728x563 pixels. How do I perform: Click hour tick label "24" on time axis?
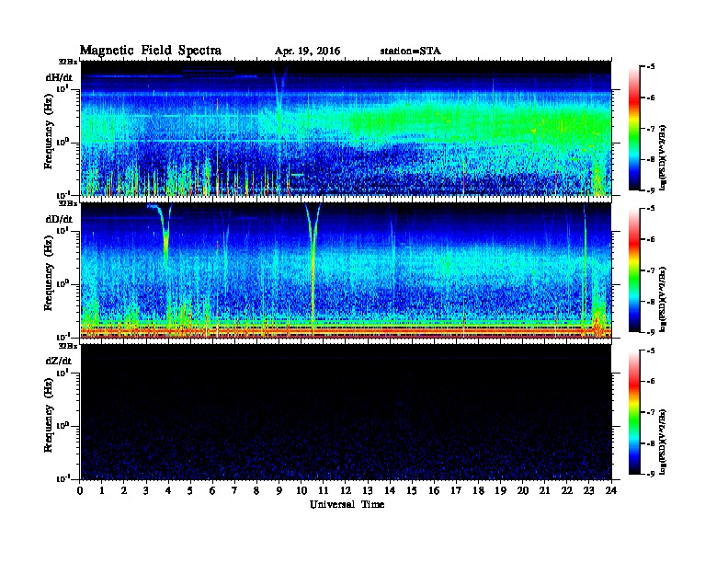[x=610, y=490]
